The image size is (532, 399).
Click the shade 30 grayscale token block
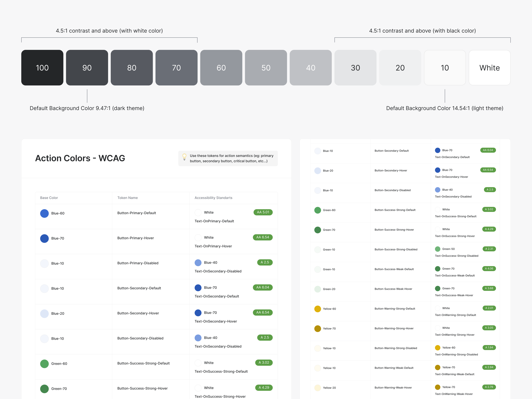[355, 67]
